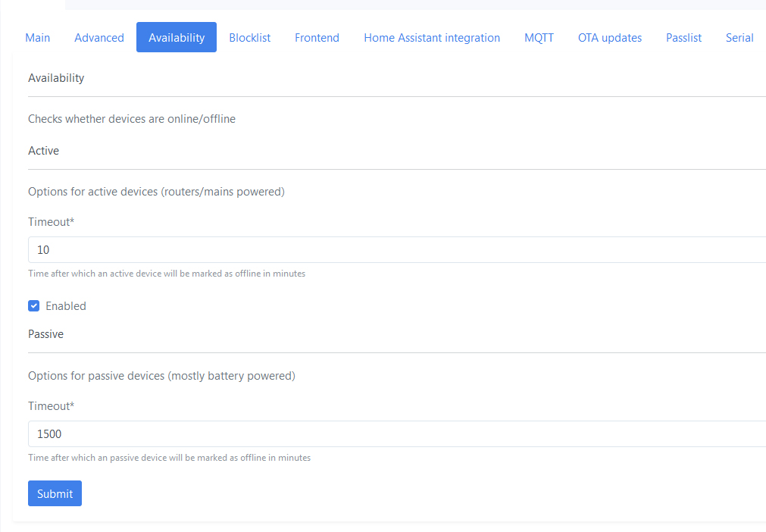Go to the Frontend tab
Viewport: 766px width, 532px height.
(317, 38)
